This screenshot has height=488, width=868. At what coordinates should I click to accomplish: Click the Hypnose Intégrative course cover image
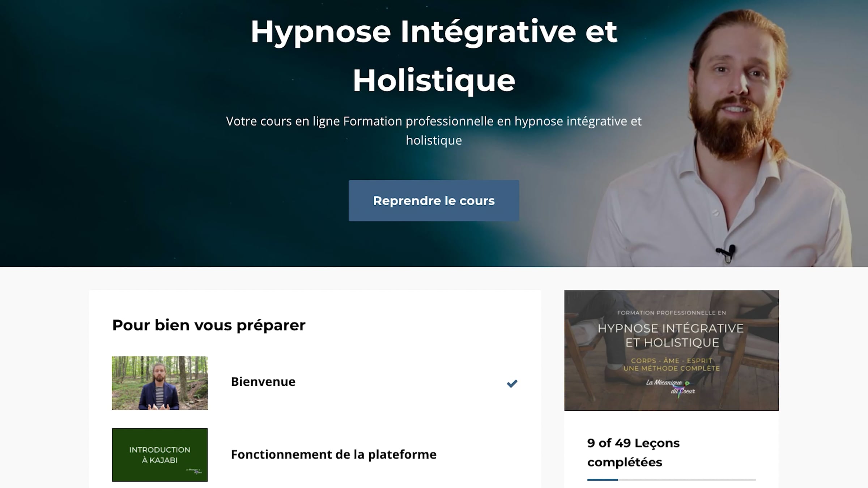[671, 350]
